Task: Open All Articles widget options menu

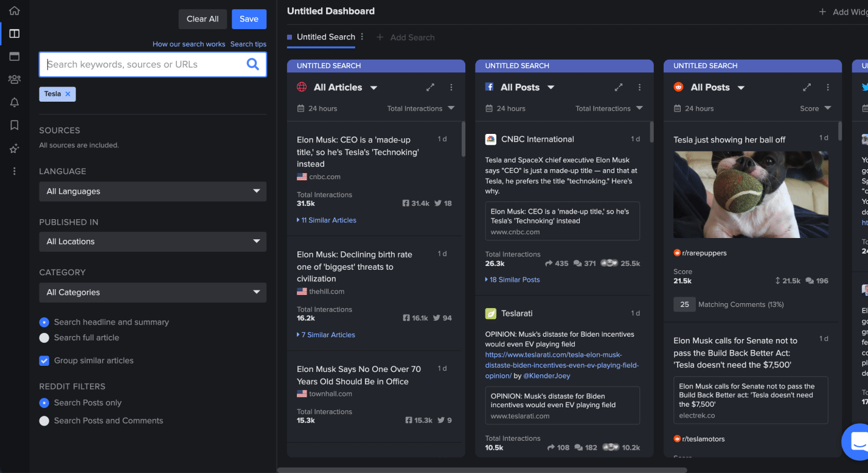Action: point(451,88)
